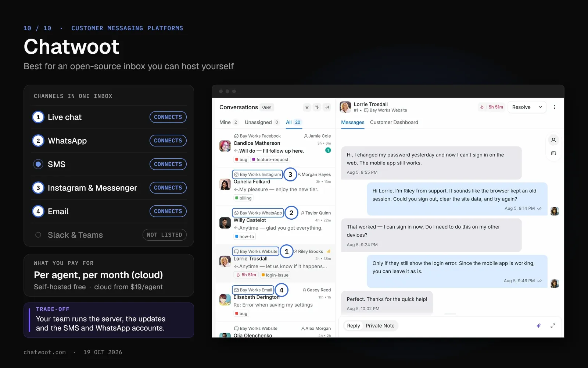The width and height of the screenshot is (588, 368).
Task: Click the how-to label
Action: tap(244, 237)
